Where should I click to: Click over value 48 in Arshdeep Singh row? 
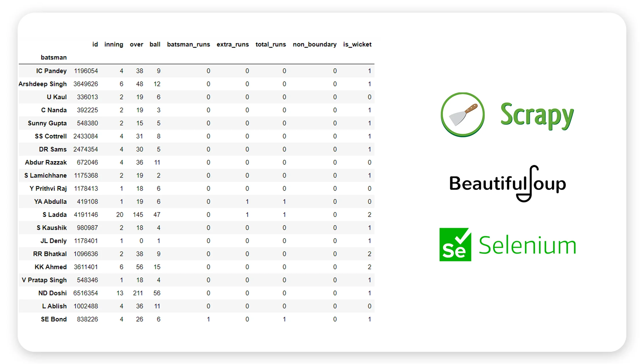[x=140, y=84]
